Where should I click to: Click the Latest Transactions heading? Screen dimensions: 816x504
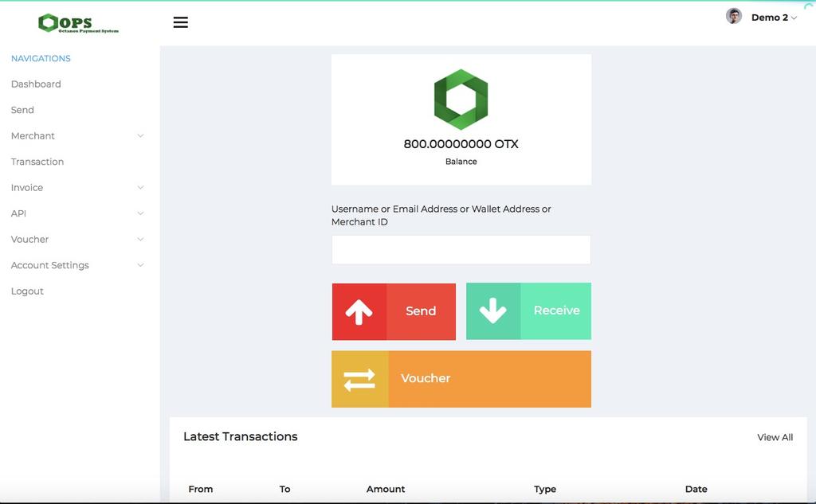pos(241,436)
